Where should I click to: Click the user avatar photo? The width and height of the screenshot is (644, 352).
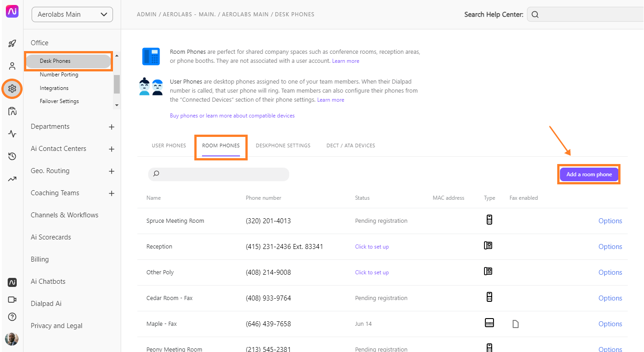tap(12, 339)
